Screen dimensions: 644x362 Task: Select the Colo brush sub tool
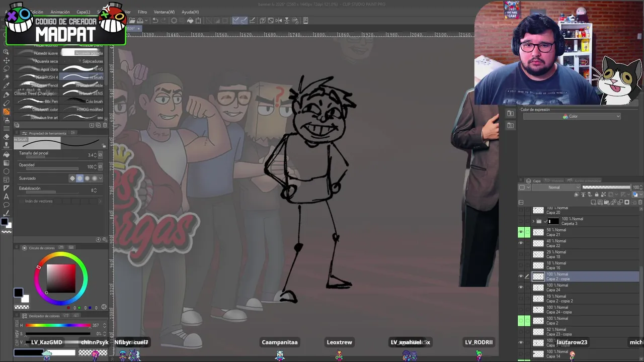click(82, 102)
